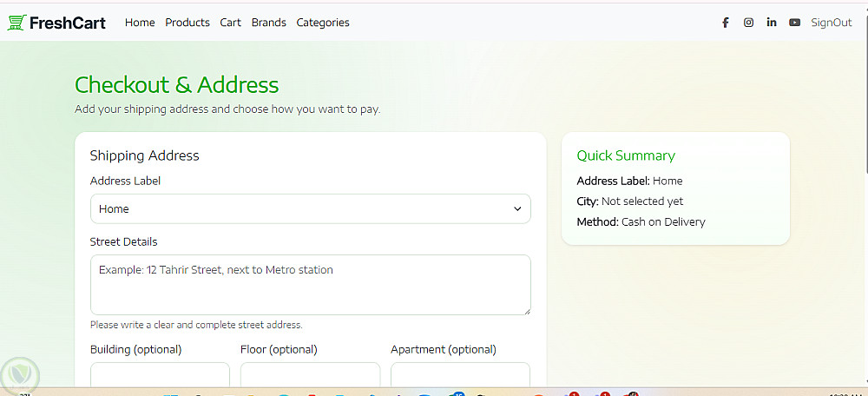Click the Floor (optional) input field
The width and height of the screenshot is (868, 396).
click(x=310, y=374)
